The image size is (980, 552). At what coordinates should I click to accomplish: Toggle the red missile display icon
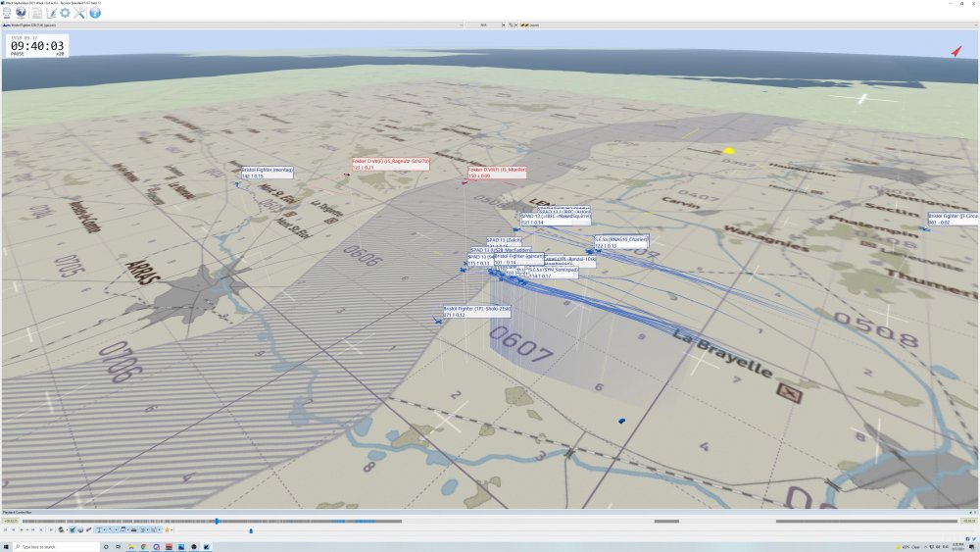click(x=89, y=530)
